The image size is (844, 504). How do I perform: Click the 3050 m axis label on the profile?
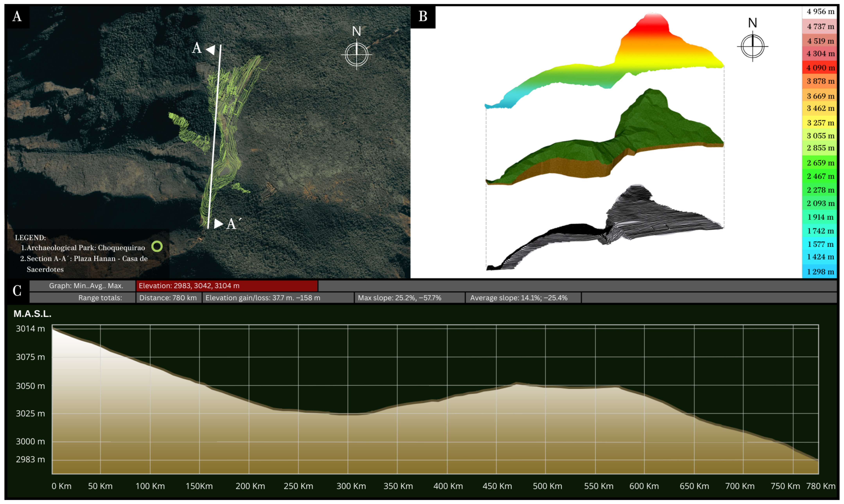[x=30, y=386]
